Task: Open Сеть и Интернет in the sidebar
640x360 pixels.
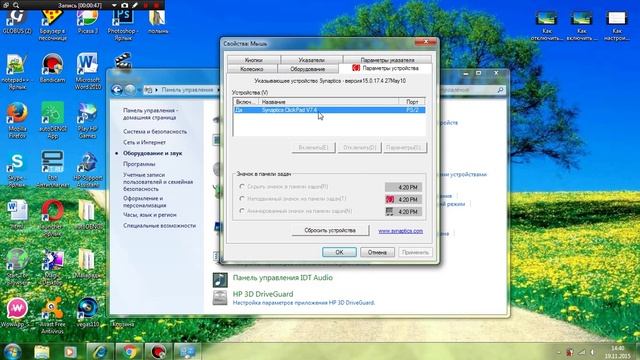Action: (x=144, y=142)
